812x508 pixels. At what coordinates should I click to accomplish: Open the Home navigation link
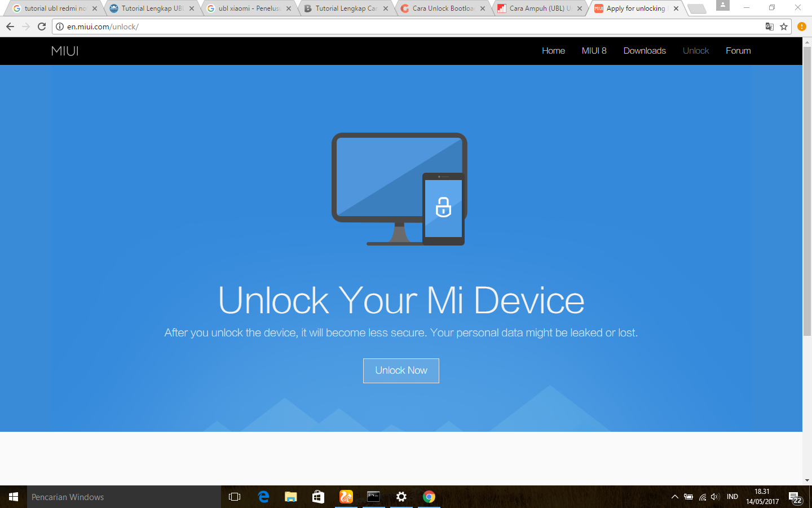[553, 51]
